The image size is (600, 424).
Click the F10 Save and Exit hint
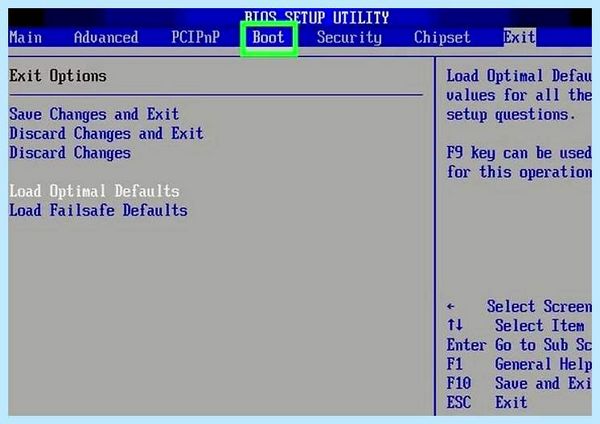click(x=519, y=383)
